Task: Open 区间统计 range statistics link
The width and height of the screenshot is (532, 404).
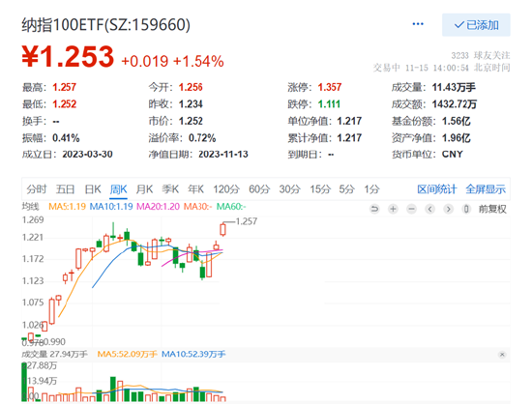Action: pyautogui.click(x=436, y=188)
